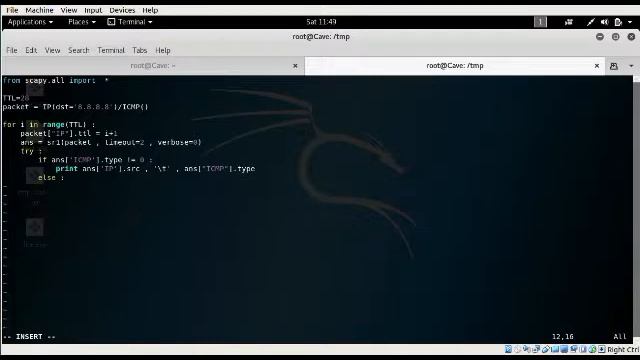Click the battery icon in top bar
This screenshot has width=640, height=360.
click(x=618, y=22)
